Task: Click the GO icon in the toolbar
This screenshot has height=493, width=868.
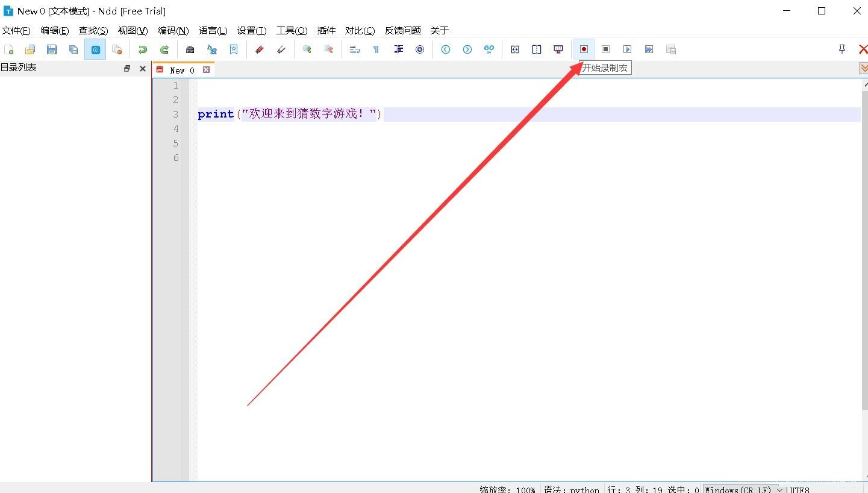Action: click(489, 49)
